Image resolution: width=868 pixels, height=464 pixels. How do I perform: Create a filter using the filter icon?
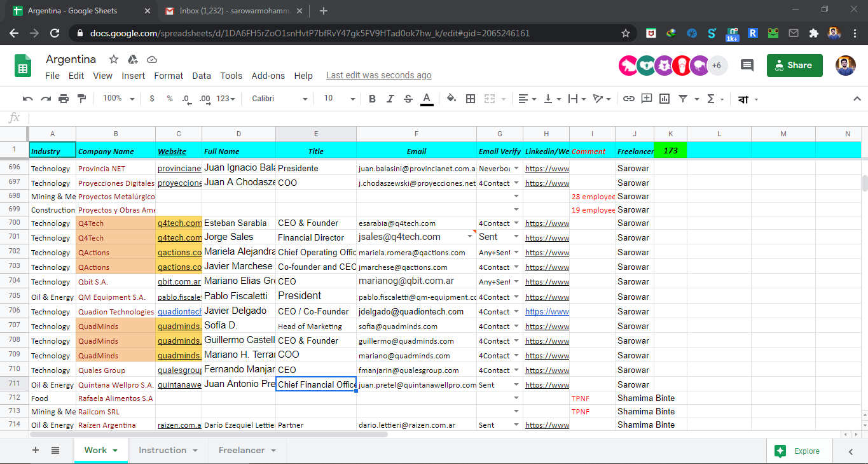click(x=682, y=99)
